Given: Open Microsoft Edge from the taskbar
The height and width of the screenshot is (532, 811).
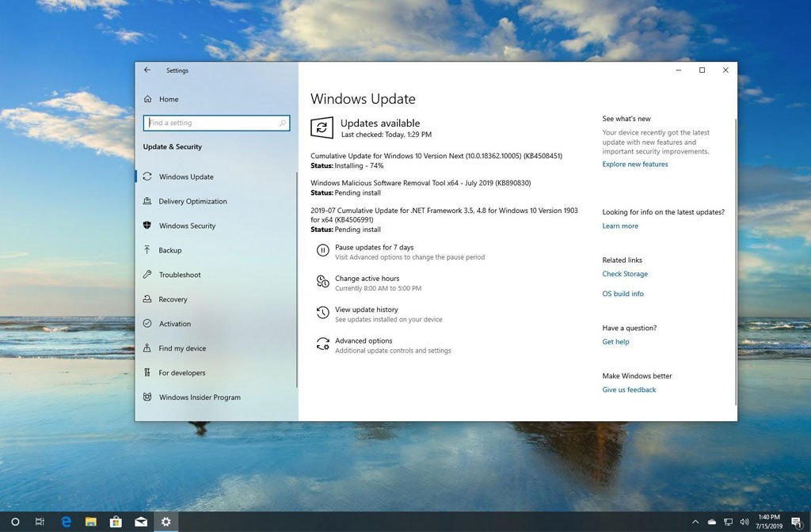Looking at the screenshot, I should [x=67, y=522].
